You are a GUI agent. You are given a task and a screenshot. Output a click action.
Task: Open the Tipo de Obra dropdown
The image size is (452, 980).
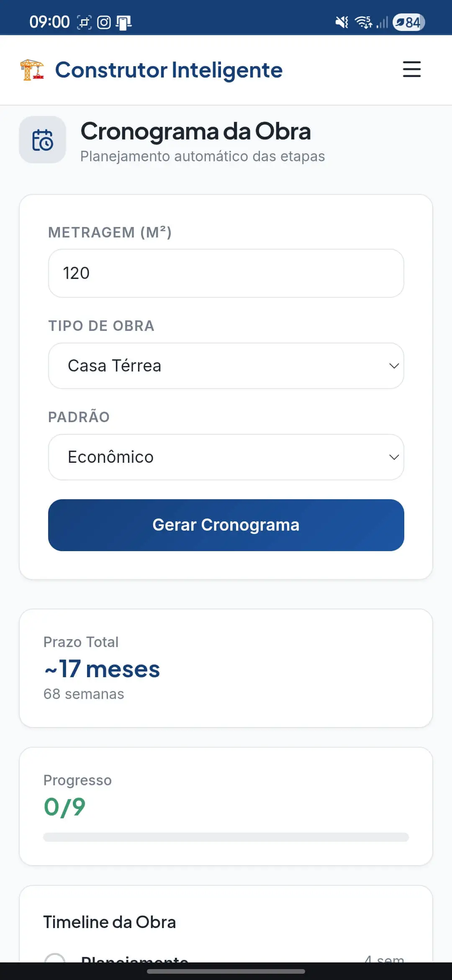pos(226,366)
